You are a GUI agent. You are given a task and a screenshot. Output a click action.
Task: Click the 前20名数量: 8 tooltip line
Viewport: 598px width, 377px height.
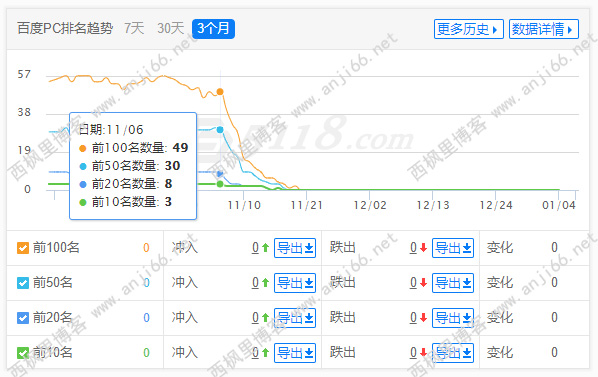coord(125,184)
